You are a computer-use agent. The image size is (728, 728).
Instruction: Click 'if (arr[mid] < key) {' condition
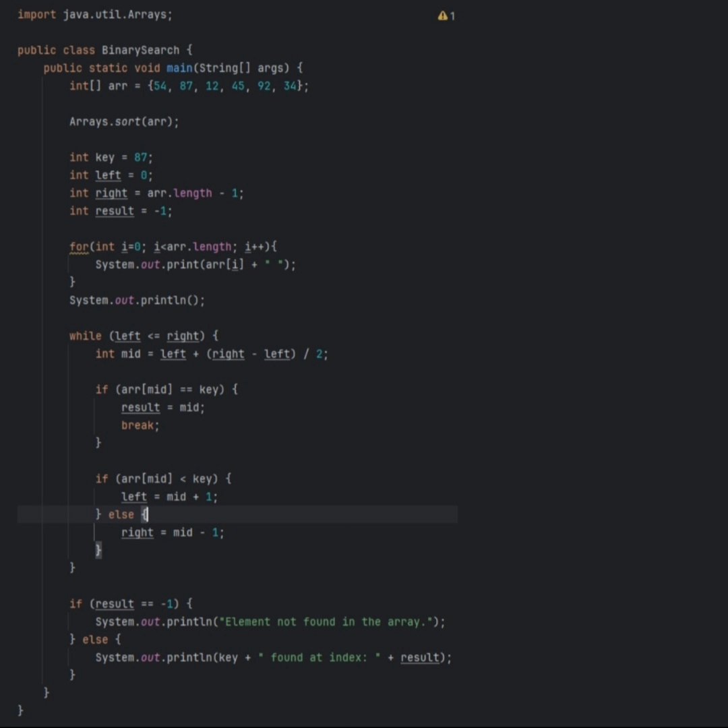tap(163, 479)
